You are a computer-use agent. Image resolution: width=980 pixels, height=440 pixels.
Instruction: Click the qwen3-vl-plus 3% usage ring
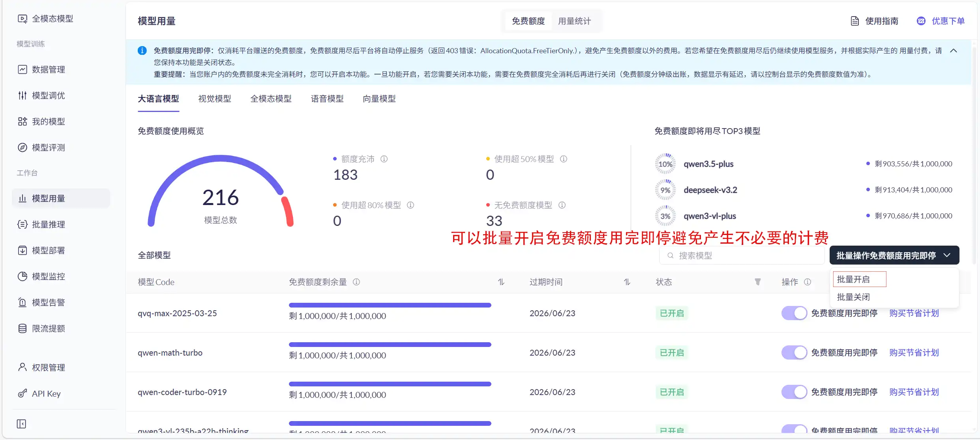[x=665, y=216]
